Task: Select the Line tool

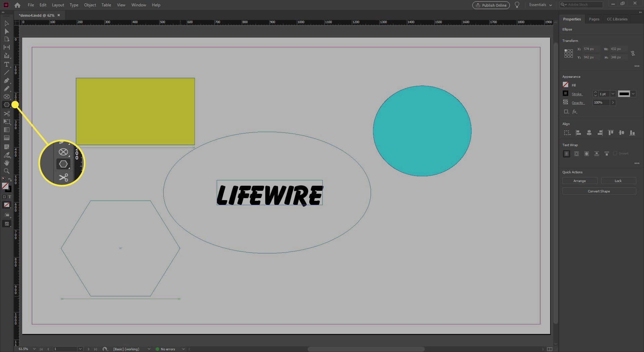Action: click(6, 72)
